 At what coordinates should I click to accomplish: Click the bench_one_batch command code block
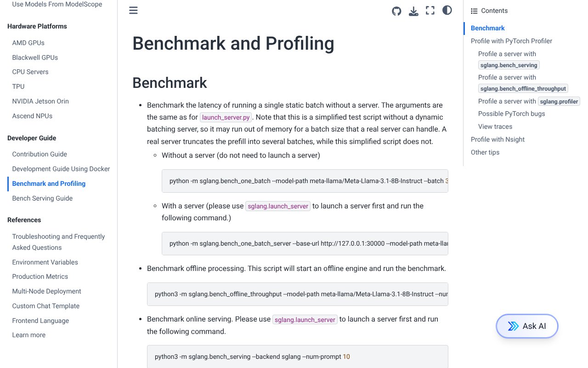305,181
